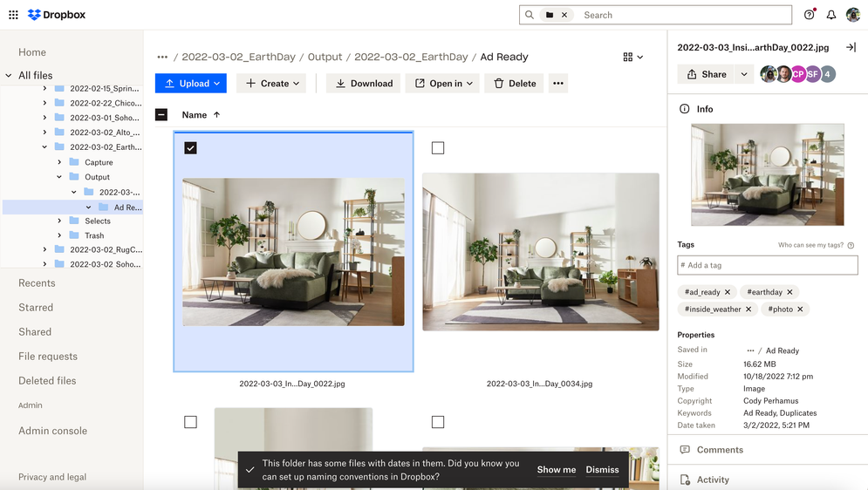Expand the Selects folder

pos(59,221)
